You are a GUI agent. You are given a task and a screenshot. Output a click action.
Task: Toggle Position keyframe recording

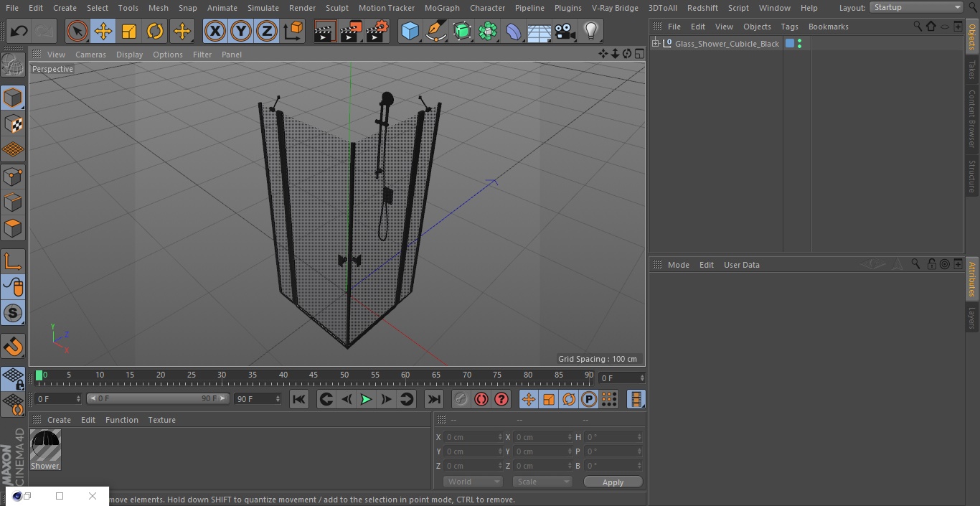click(529, 399)
